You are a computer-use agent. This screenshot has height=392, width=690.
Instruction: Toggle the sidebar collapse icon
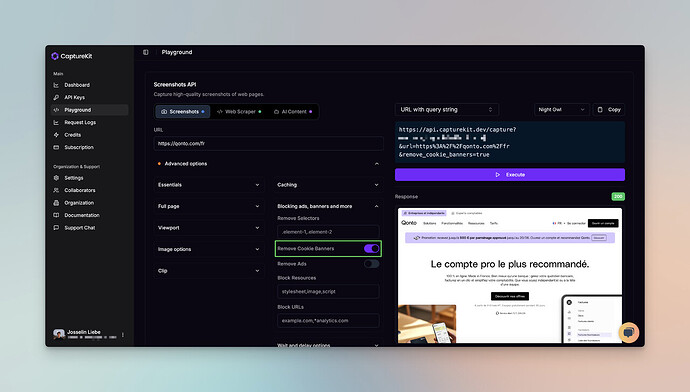[x=146, y=52]
